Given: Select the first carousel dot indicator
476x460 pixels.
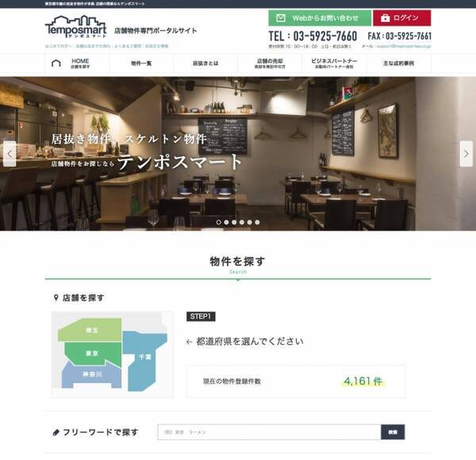Looking at the screenshot, I should click(x=219, y=222).
